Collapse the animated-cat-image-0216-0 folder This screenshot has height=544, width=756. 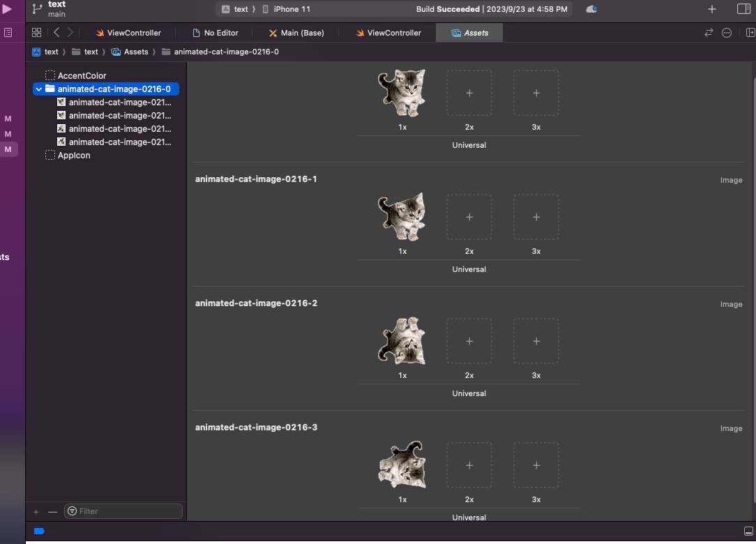[38, 89]
